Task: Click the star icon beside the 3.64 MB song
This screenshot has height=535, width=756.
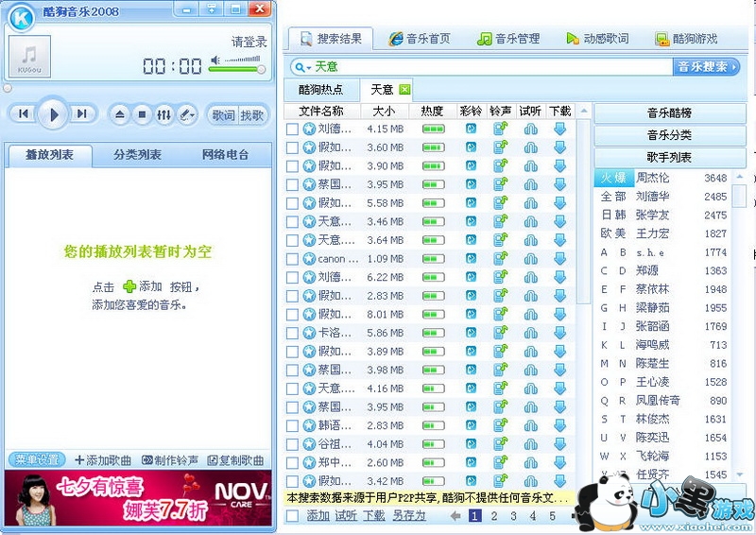Action: (x=309, y=240)
